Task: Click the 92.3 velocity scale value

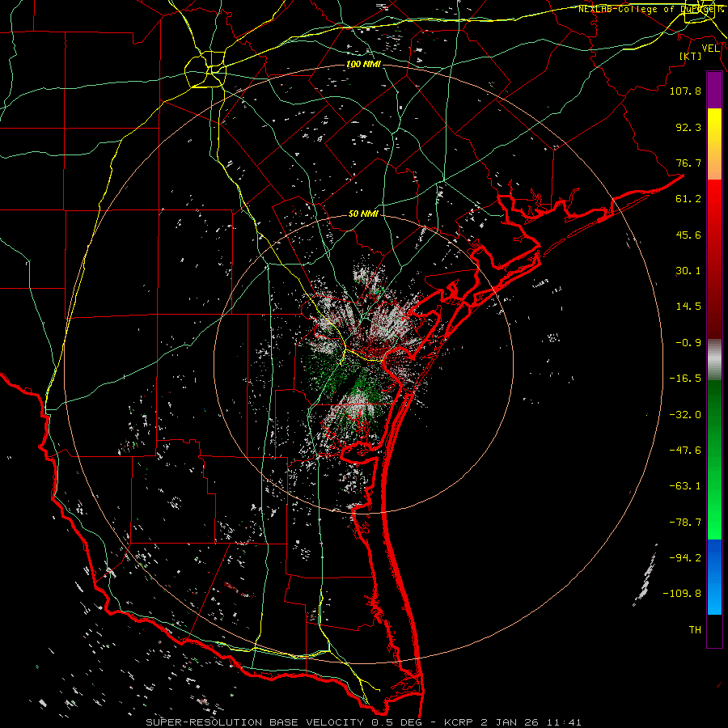Action: (x=688, y=127)
